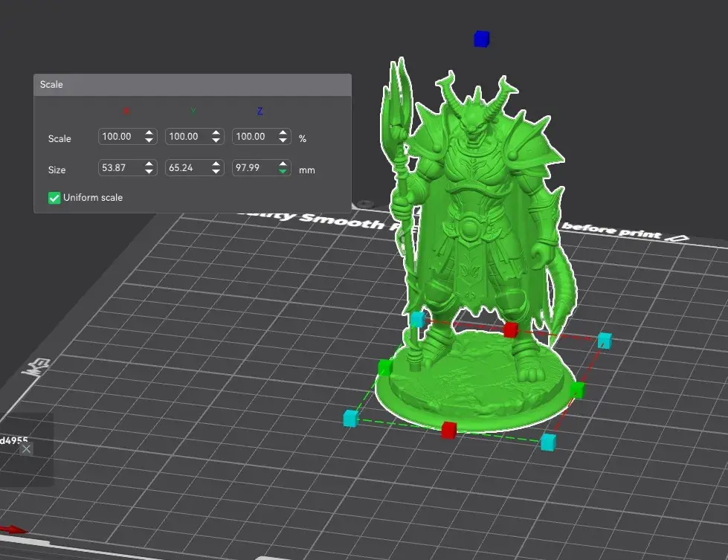
Task: Decrease Size Z 97.99 with green down arrow
Action: (283, 171)
